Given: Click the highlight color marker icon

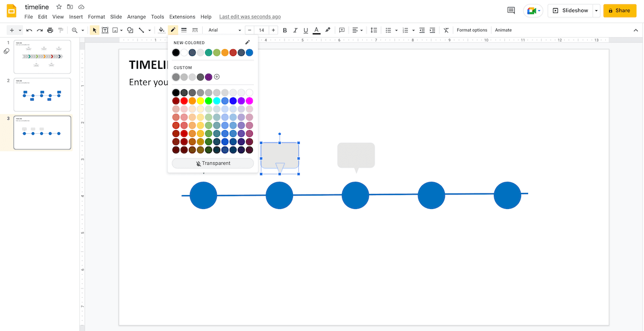Looking at the screenshot, I should [328, 30].
